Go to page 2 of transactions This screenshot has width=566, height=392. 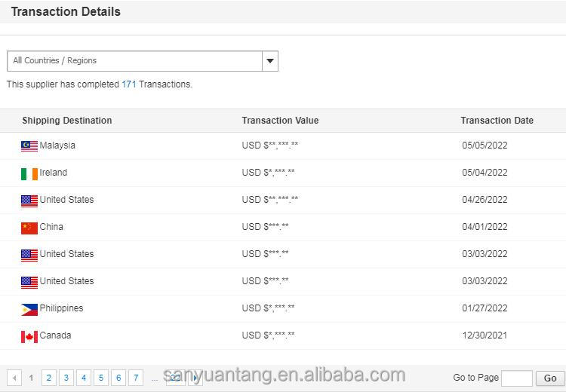48,378
